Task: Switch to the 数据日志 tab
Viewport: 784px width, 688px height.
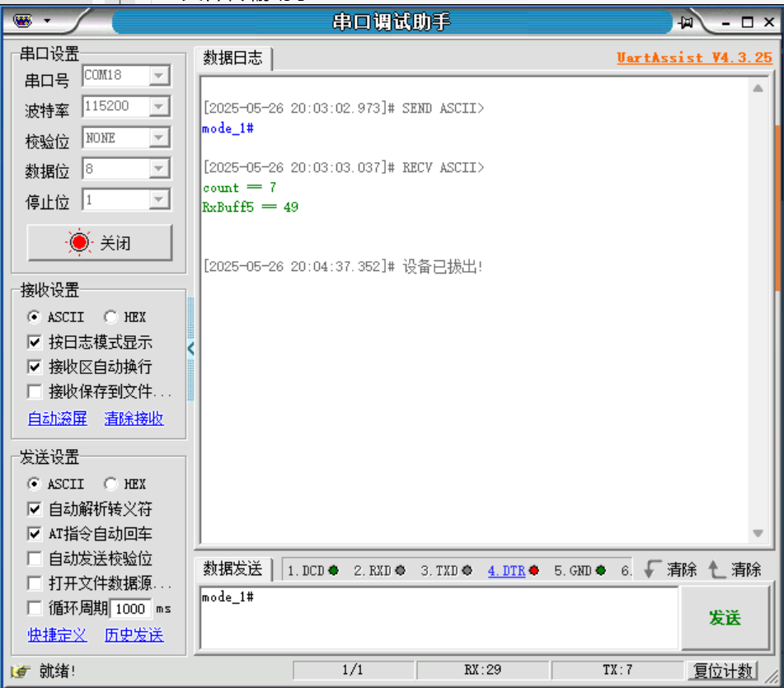Action: 233,59
